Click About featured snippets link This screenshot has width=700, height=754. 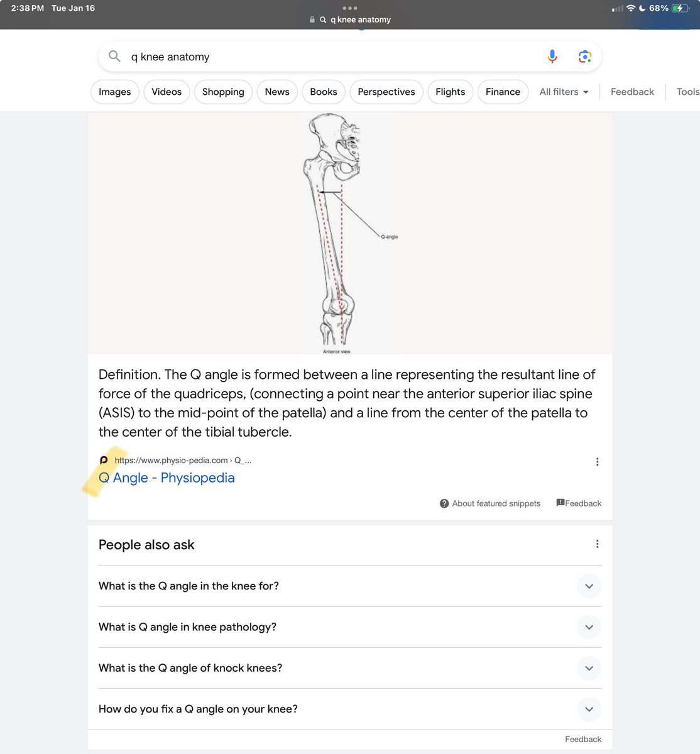click(496, 503)
